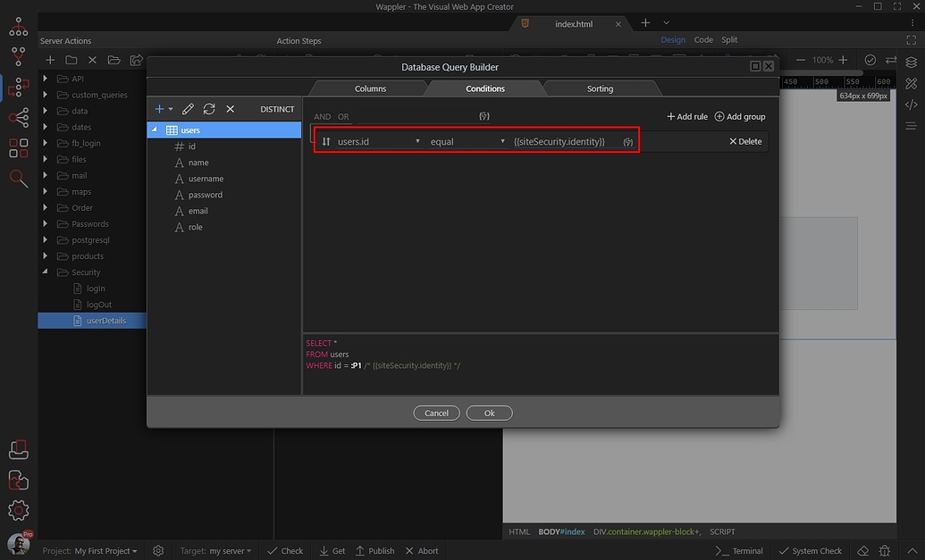This screenshot has height=560, width=925.
Task: Run System Check from status bar
Action: point(810,550)
